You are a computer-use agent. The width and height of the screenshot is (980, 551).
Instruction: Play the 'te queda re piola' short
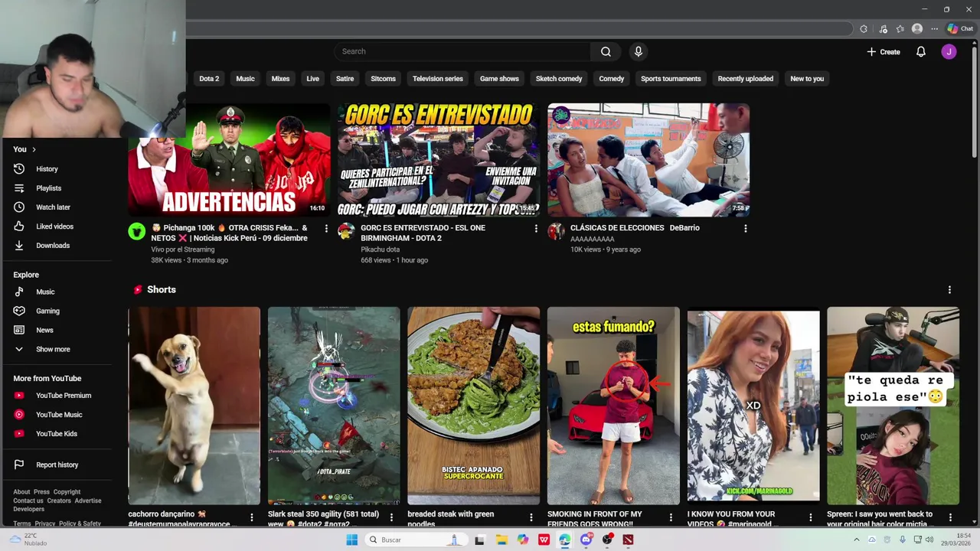[893, 406]
